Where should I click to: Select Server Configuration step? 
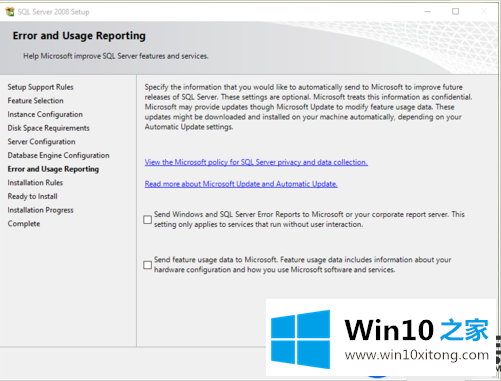pos(41,142)
